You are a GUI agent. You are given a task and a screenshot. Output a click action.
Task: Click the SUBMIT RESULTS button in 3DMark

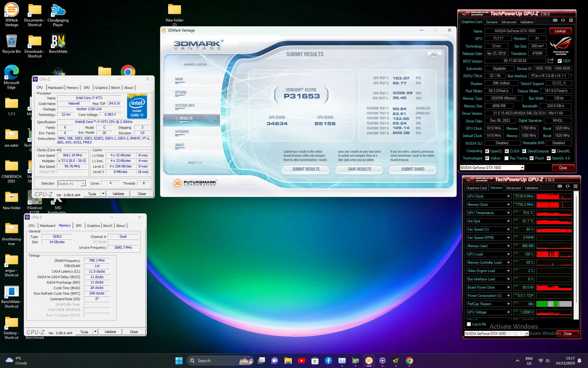pyautogui.click(x=306, y=169)
